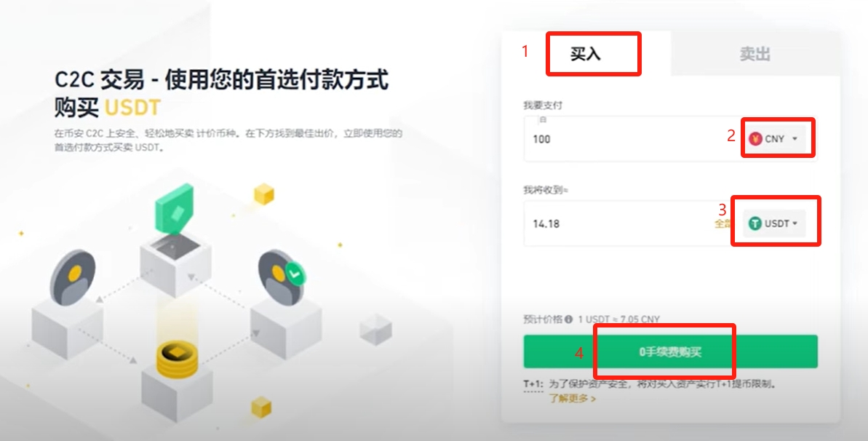Click the info icon beside 预计价格

(568, 319)
